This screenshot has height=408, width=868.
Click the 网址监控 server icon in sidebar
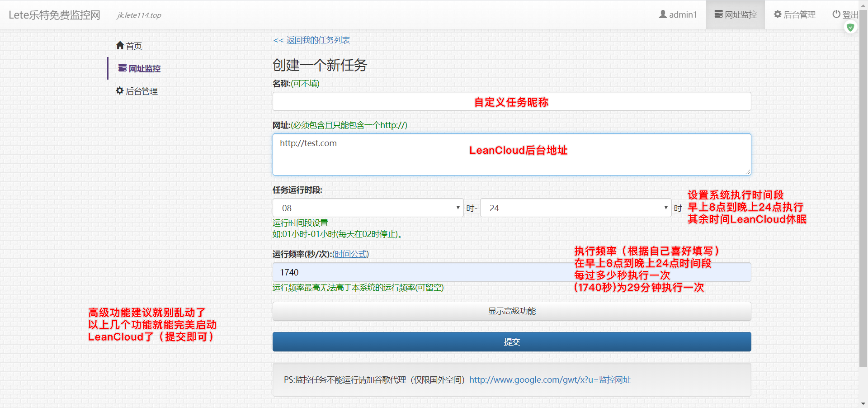122,68
